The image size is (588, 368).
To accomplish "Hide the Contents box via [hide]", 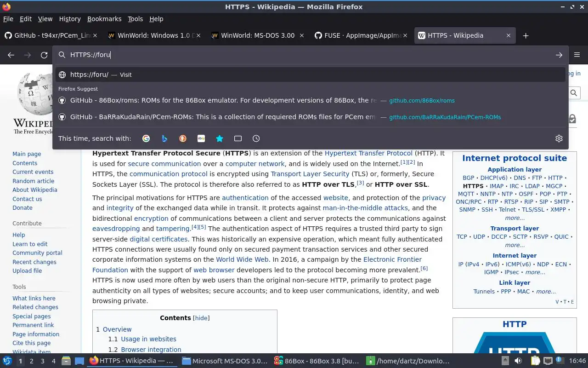I will 201,318.
